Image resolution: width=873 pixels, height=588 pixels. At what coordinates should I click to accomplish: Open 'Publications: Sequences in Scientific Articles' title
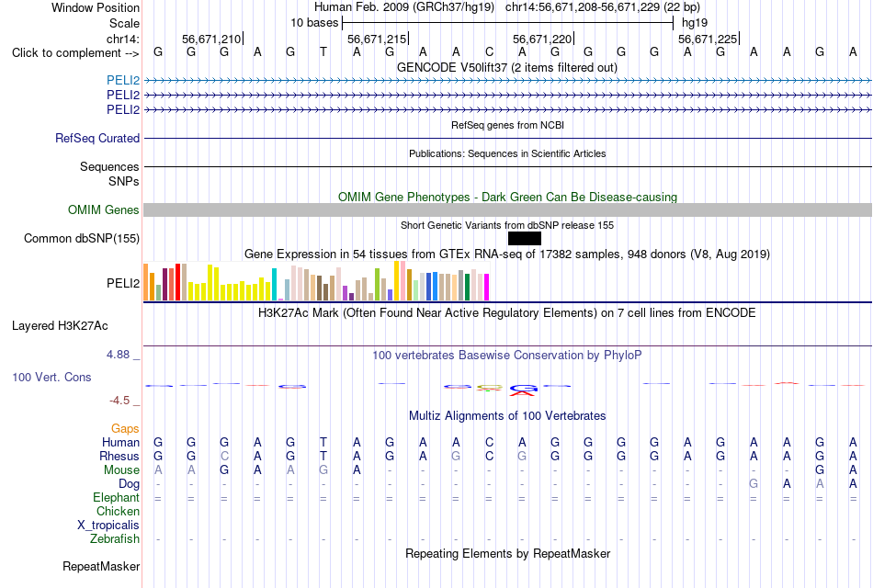507,153
